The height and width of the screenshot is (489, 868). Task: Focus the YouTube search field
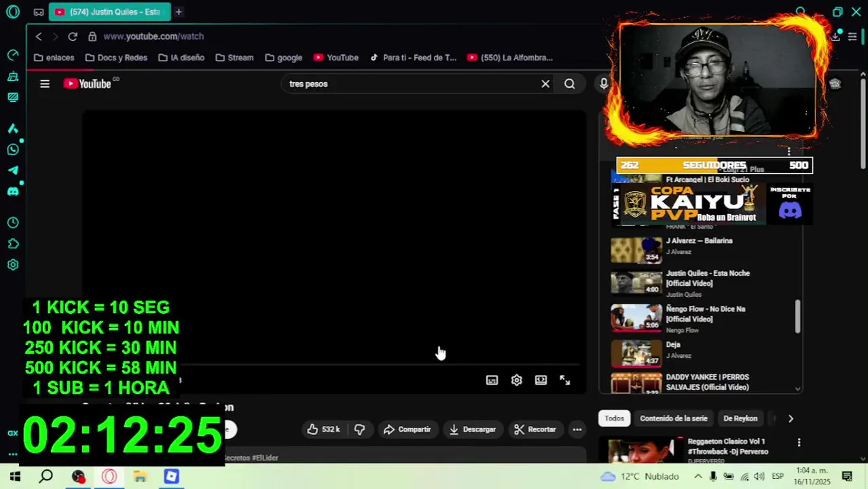pos(410,84)
